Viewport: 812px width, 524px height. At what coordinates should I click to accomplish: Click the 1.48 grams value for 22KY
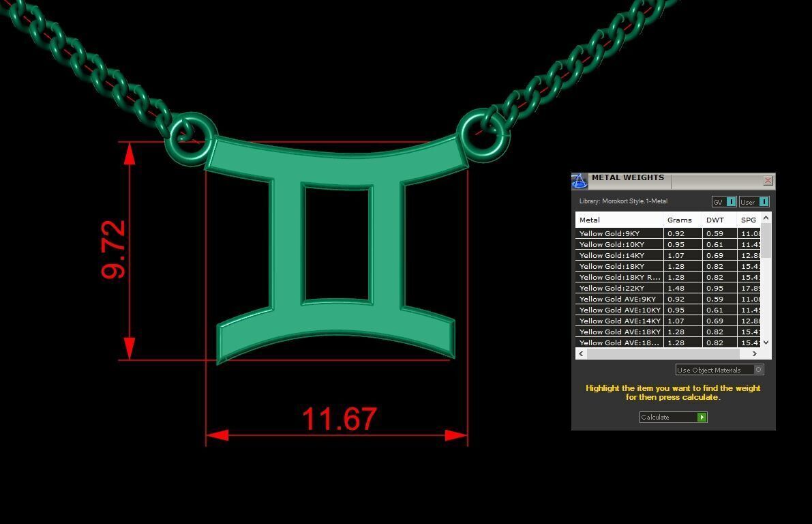pyautogui.click(x=676, y=288)
